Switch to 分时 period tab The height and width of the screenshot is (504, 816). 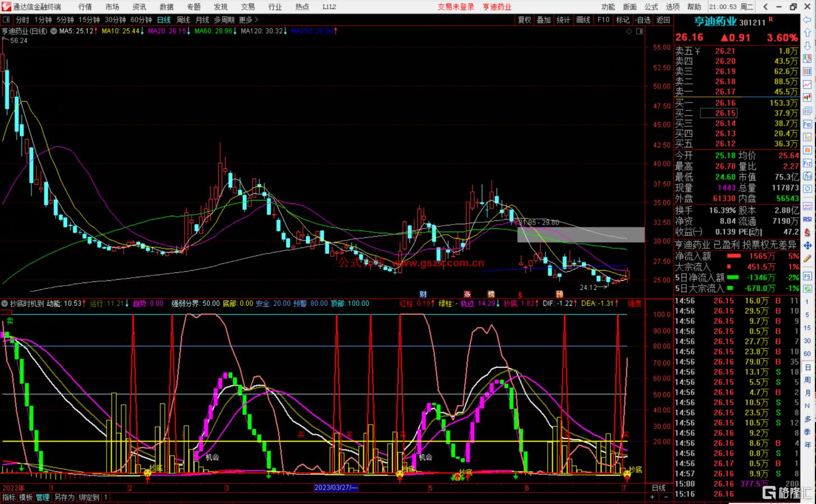pos(22,20)
